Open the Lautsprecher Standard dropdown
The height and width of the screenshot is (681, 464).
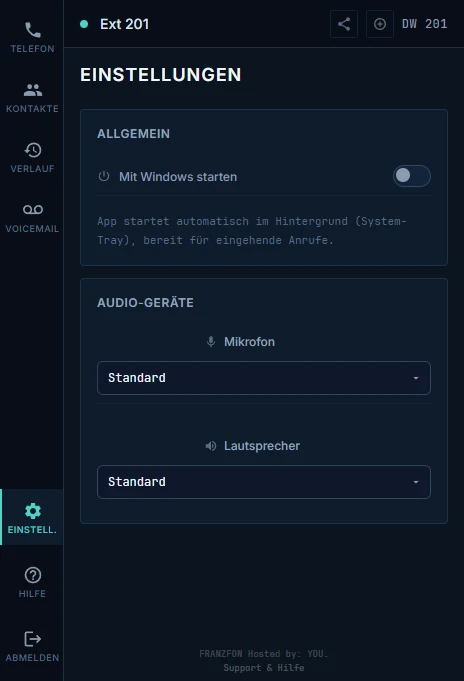(264, 482)
